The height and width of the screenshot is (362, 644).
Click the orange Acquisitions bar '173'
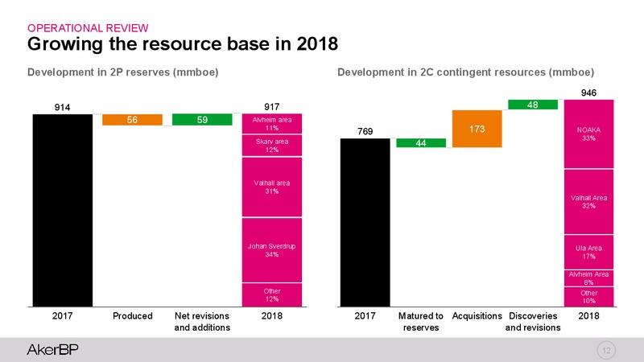coord(477,129)
